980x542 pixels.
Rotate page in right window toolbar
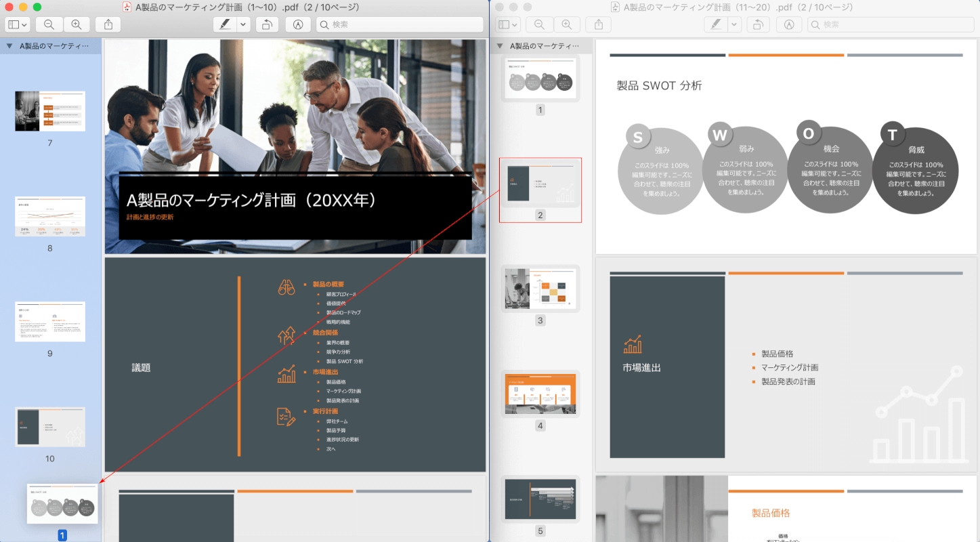757,24
